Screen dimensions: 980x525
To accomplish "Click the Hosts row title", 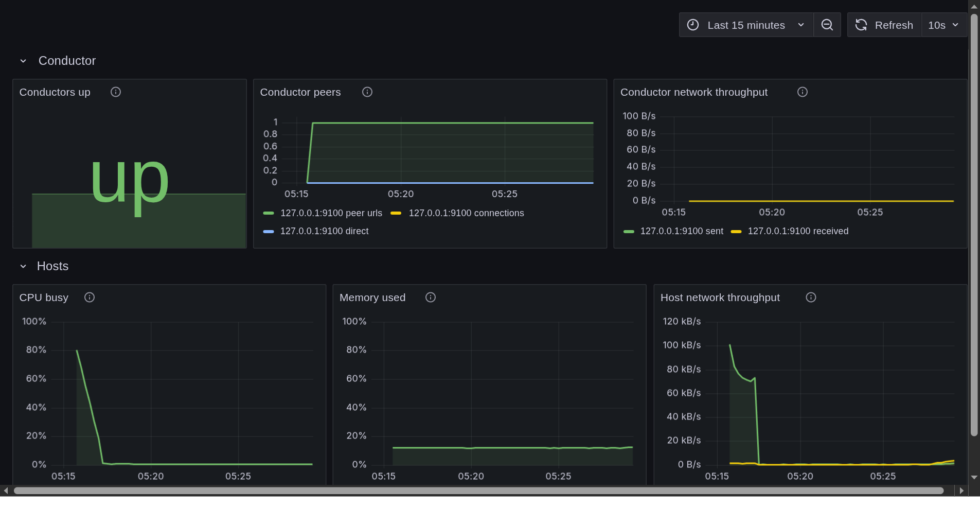I will [52, 266].
